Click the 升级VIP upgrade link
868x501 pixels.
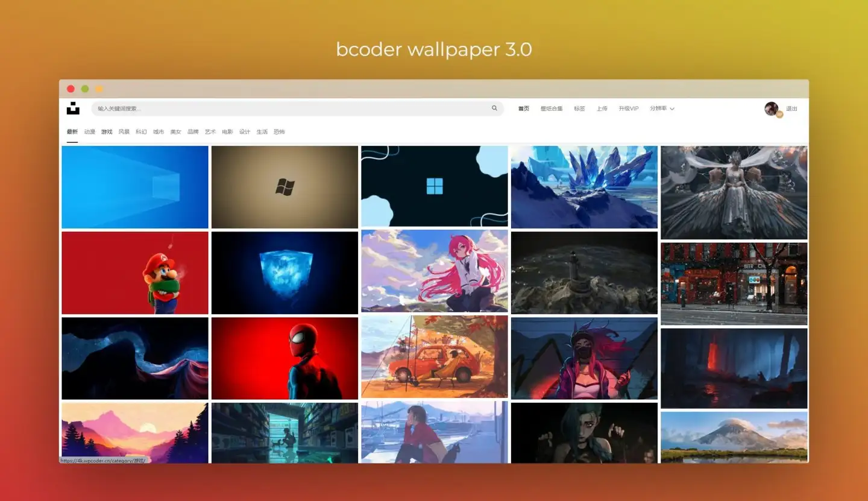[x=628, y=109]
